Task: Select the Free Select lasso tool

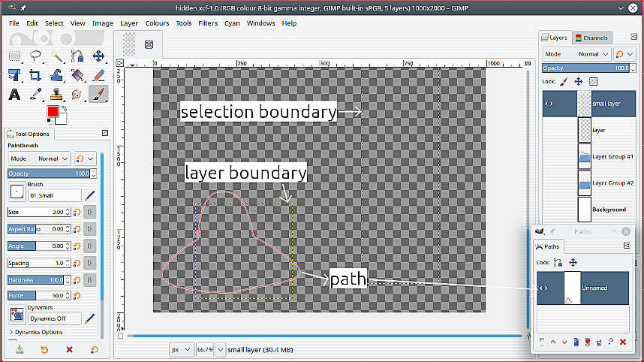Action: point(36,56)
